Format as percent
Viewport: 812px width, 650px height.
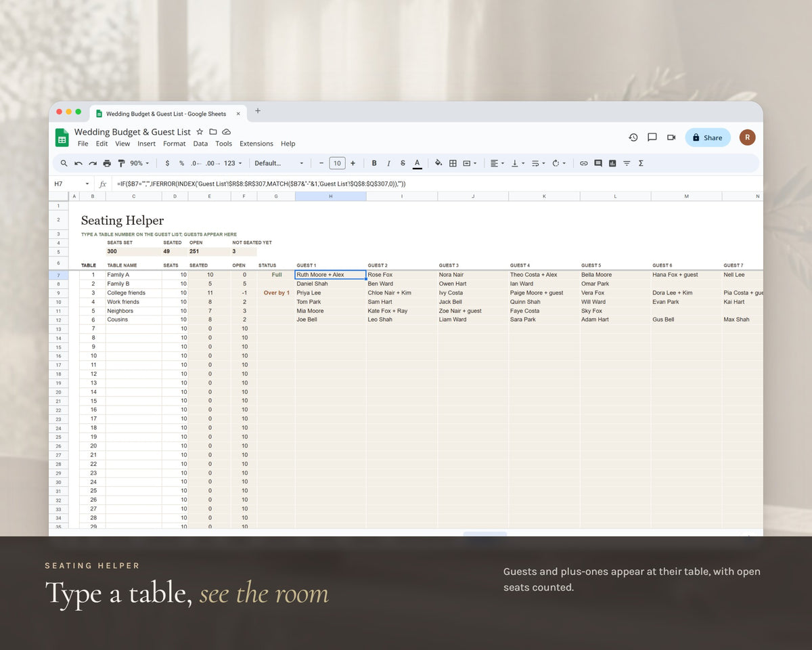[181, 163]
